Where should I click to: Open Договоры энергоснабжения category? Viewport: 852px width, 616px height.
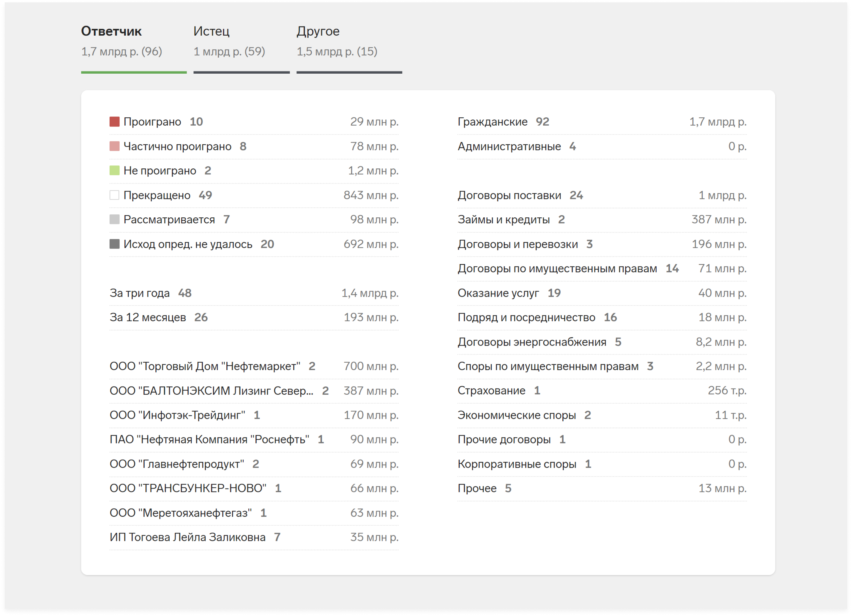[532, 342]
